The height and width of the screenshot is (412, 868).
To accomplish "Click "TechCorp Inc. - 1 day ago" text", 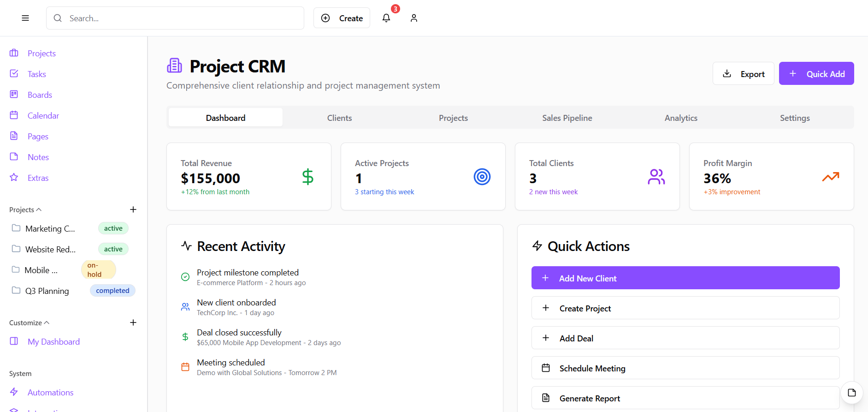I will point(236,312).
